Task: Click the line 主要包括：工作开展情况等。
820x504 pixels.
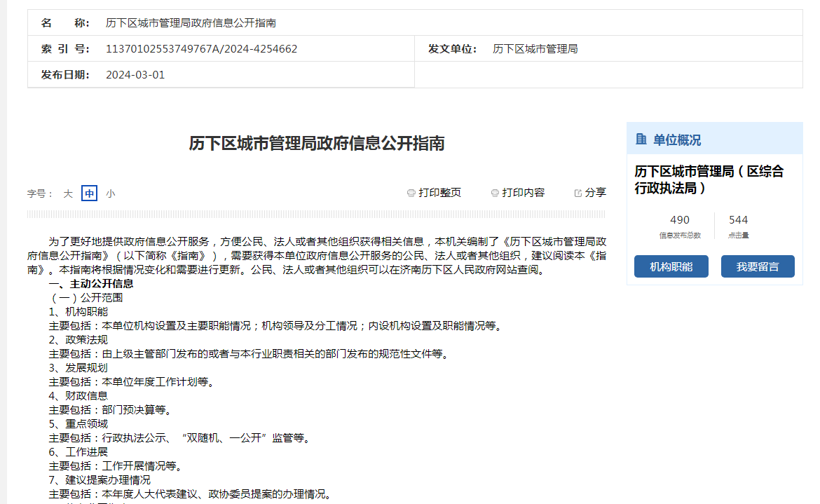Action: [116, 466]
